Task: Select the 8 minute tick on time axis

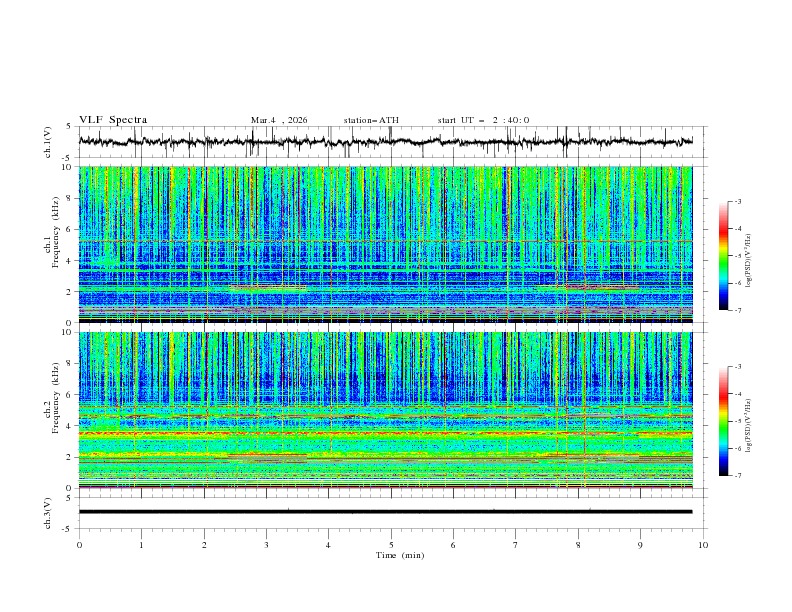Action: (x=578, y=544)
